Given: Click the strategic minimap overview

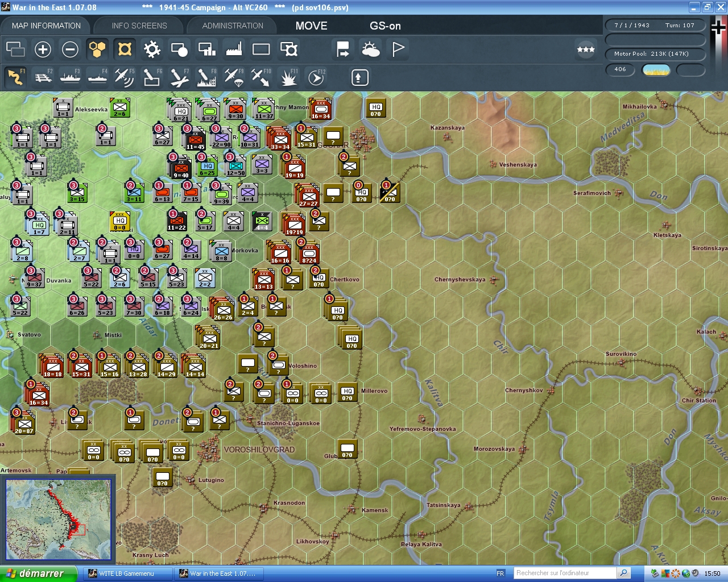Looking at the screenshot, I should (x=58, y=520).
